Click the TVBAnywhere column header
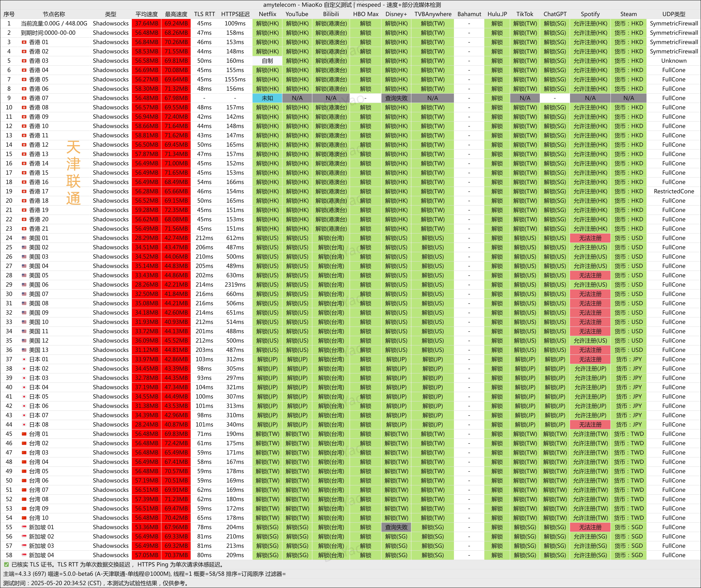The image size is (701, 588). tap(433, 14)
